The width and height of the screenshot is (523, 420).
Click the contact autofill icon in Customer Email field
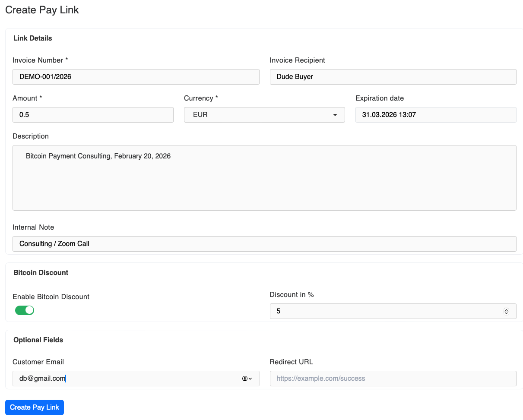(244, 379)
